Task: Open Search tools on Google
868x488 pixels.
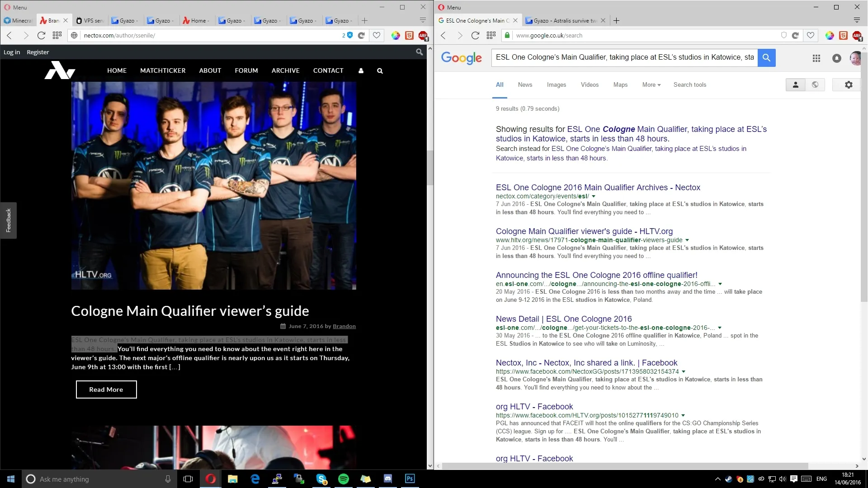Action: coord(690,85)
